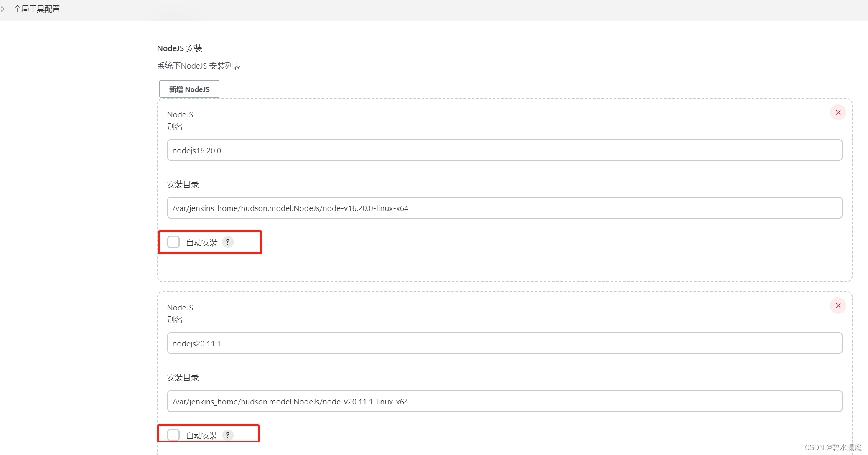This screenshot has width=868, height=455.
Task: Focus the alias field containing nodejs20.11.1
Action: [x=504, y=343]
